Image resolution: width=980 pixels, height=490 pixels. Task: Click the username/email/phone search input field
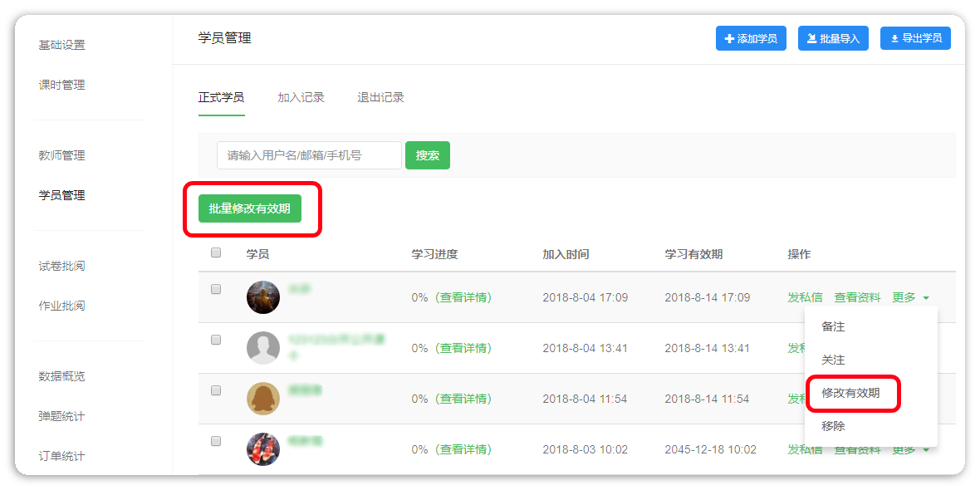click(309, 155)
